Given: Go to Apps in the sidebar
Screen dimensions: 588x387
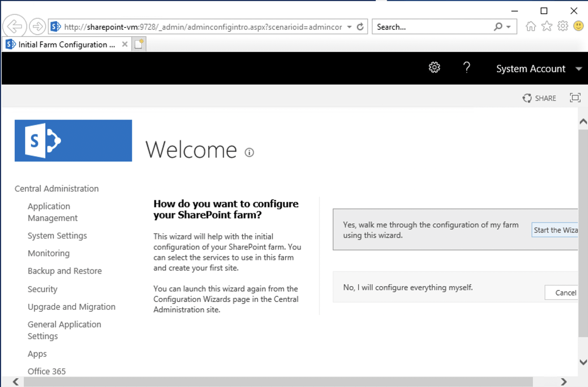Looking at the screenshot, I should pyautogui.click(x=37, y=354).
